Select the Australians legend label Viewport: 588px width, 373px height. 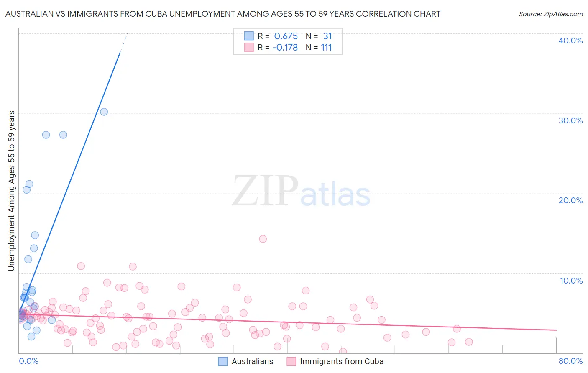[252, 361]
